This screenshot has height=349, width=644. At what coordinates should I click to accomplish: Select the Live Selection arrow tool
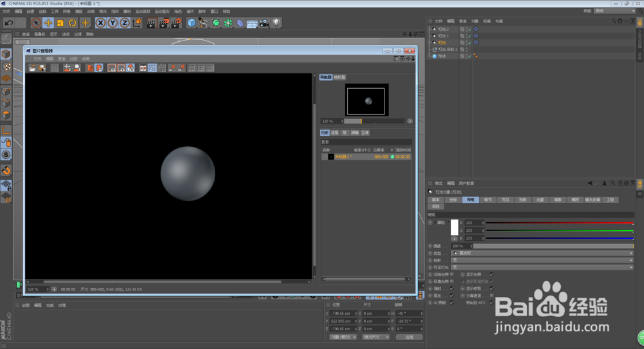point(36,23)
